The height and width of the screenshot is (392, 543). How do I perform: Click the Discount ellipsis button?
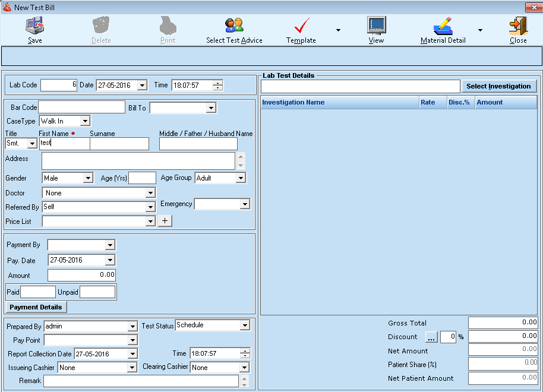click(x=431, y=337)
